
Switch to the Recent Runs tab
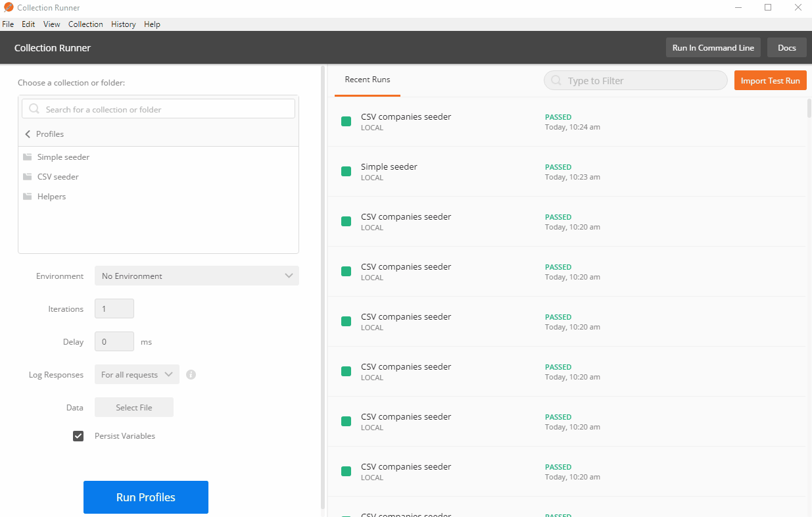(x=367, y=78)
